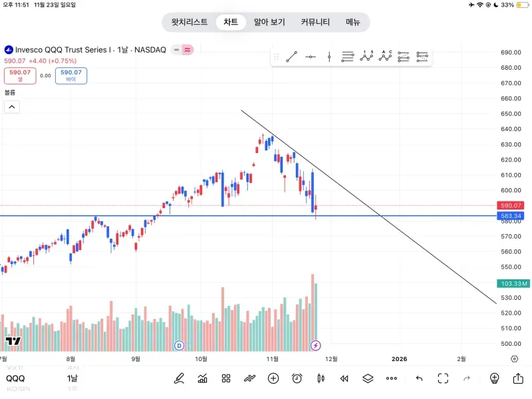Open the drawing pencil tool
The image size is (532, 399).
click(x=179, y=378)
